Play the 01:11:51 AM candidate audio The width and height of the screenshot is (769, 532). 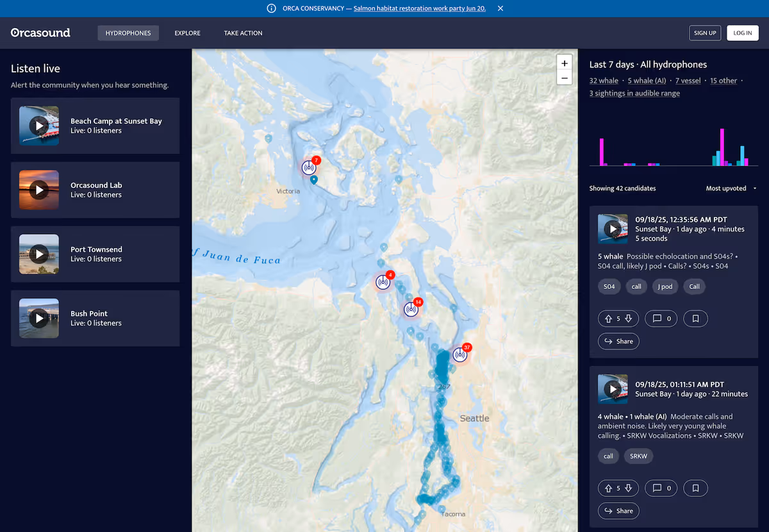click(613, 389)
